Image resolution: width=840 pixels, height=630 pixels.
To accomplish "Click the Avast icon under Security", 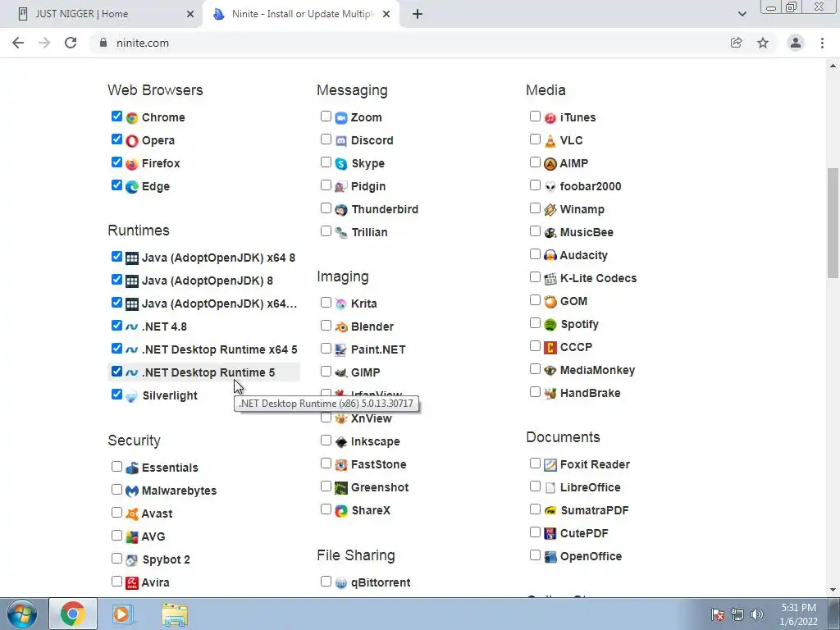I will click(x=132, y=514).
